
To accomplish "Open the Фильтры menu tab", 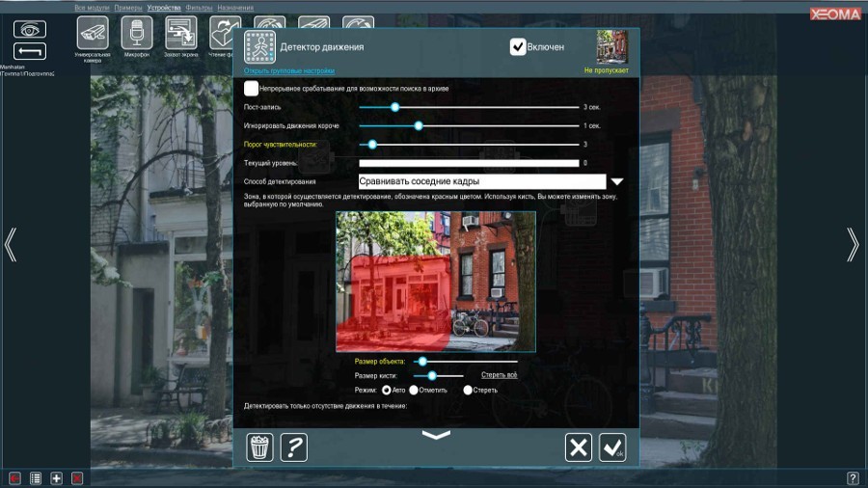I will (x=199, y=8).
